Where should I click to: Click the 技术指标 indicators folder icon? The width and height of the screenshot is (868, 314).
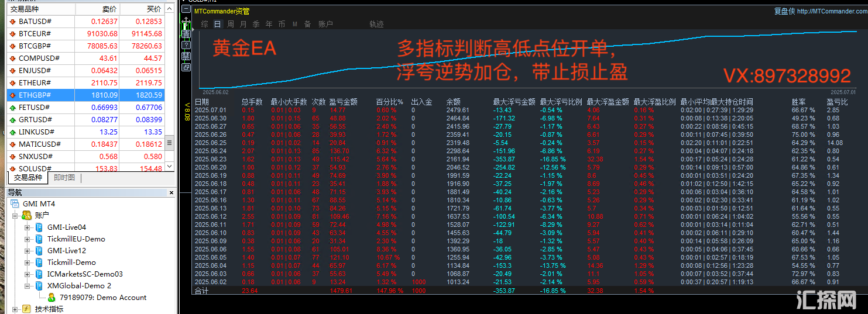26,309
